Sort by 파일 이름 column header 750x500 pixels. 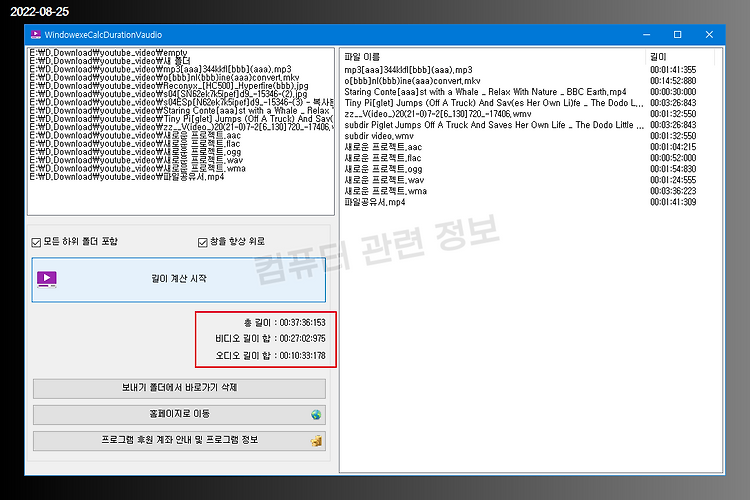(x=494, y=57)
